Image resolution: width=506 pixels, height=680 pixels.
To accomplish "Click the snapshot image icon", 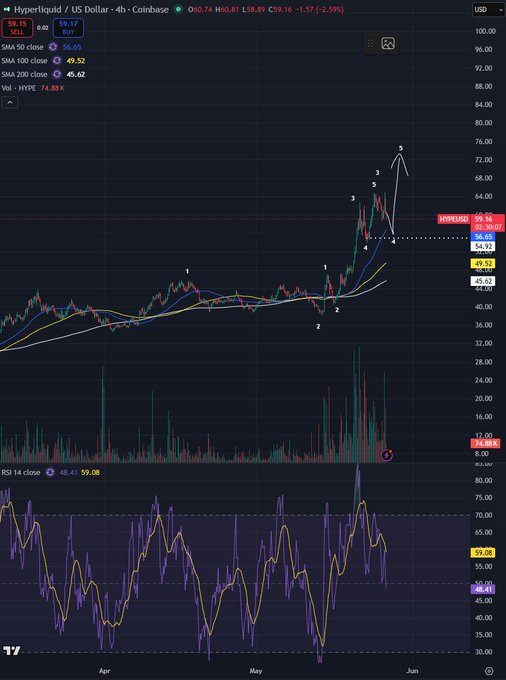I will (388, 43).
